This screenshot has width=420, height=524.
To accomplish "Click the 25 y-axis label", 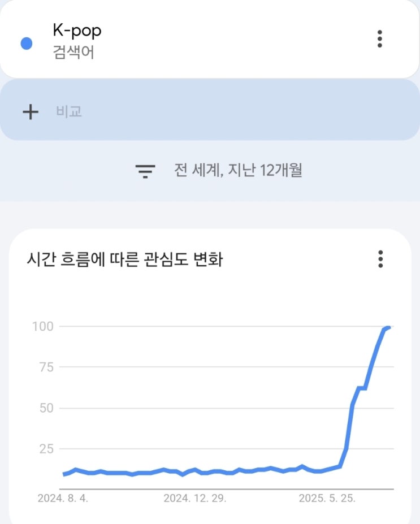I will tap(45, 449).
